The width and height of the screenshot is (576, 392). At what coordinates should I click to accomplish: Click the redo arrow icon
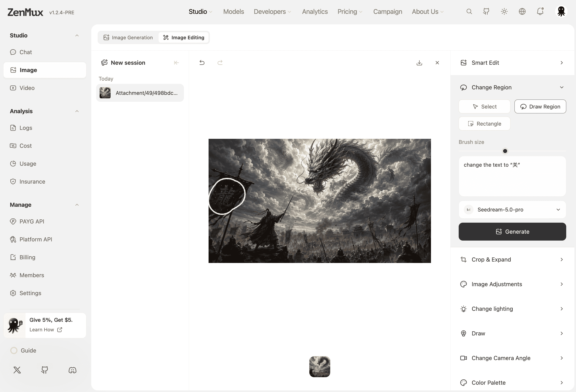tap(220, 63)
